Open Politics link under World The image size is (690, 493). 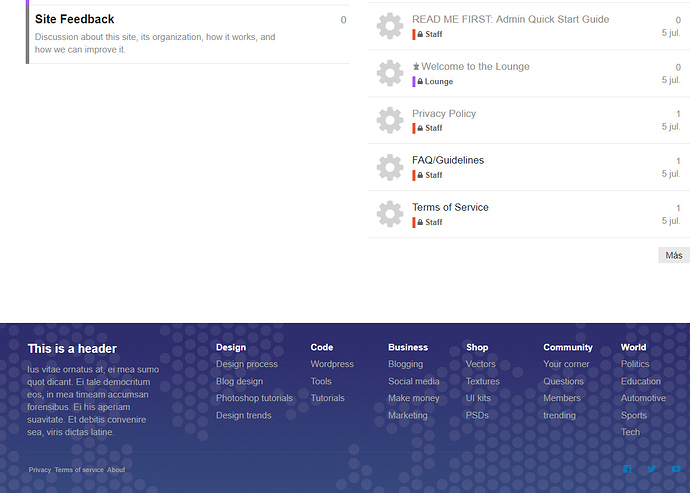[635, 364]
